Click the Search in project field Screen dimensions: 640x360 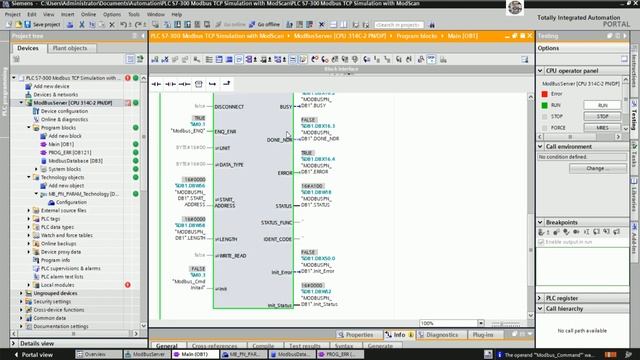pos(399,25)
